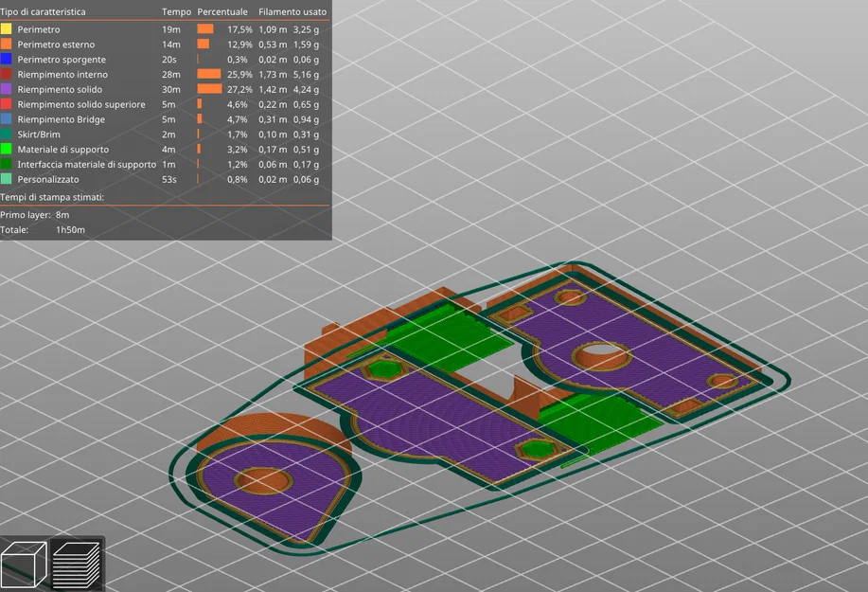Click the bright green Materiale di supporto swatch
This screenshot has width=868, height=592.
point(6,149)
